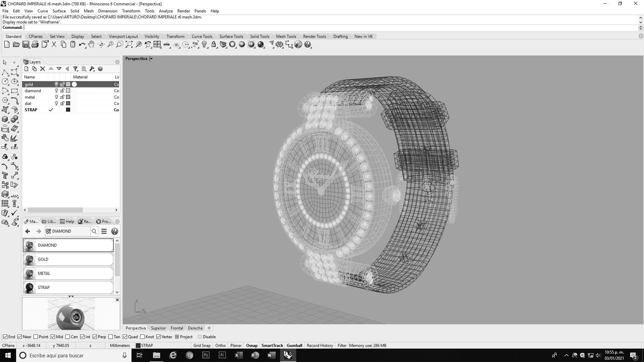
Task: Click the move layer down triangle
Action: (59, 69)
